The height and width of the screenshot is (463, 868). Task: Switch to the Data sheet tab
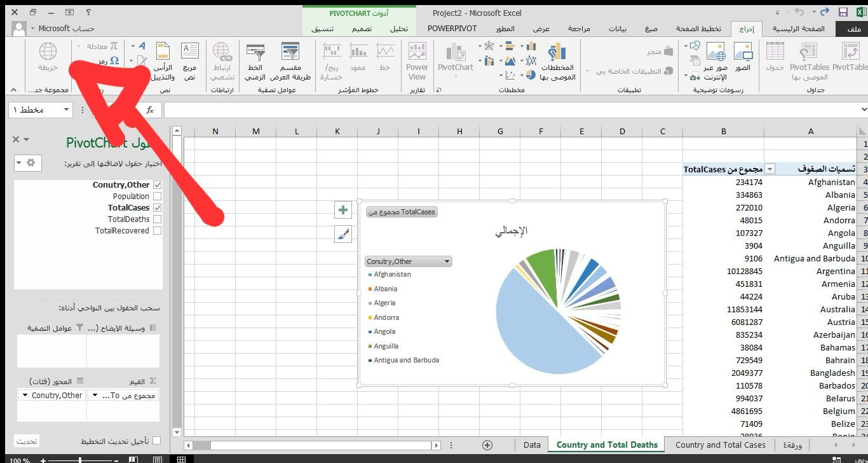point(532,445)
